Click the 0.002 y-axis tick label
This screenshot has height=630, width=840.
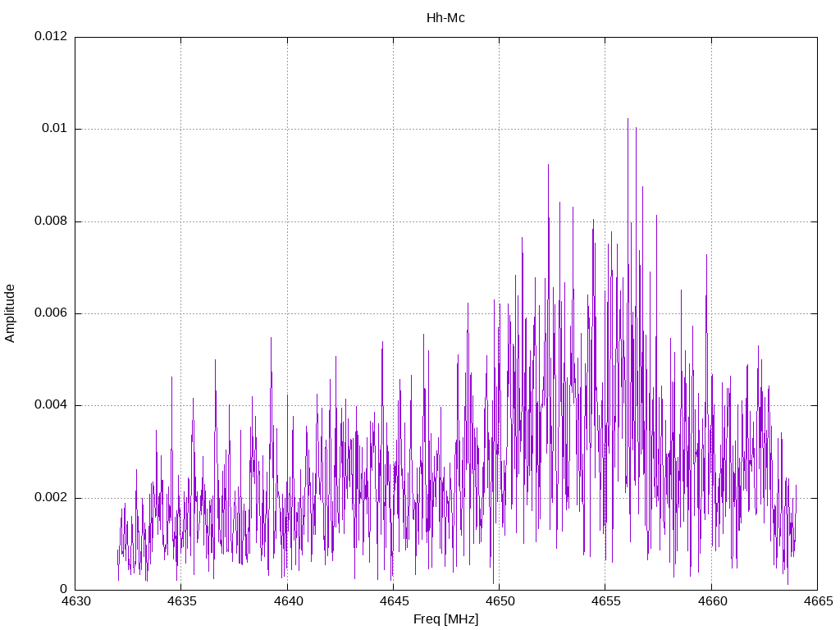pyautogui.click(x=51, y=497)
